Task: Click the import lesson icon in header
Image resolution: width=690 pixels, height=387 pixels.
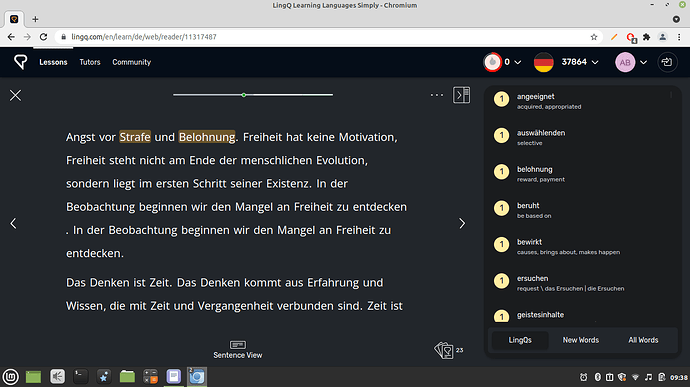Action: coord(667,62)
